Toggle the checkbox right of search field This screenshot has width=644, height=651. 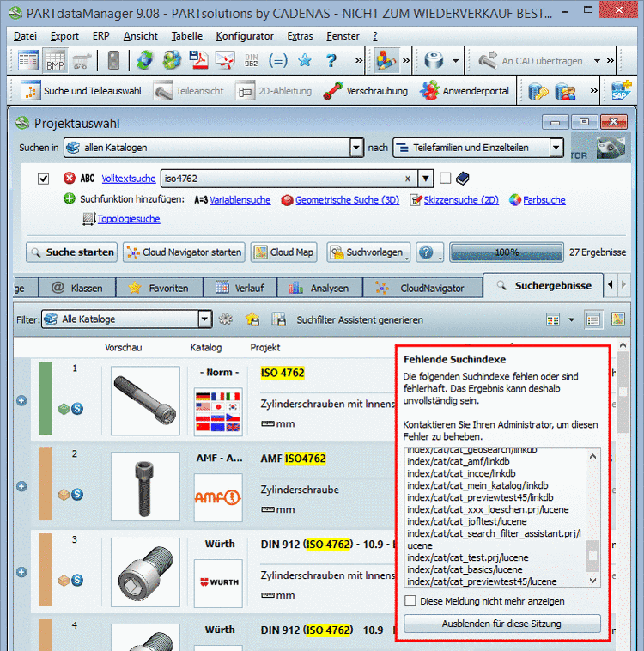click(445, 178)
